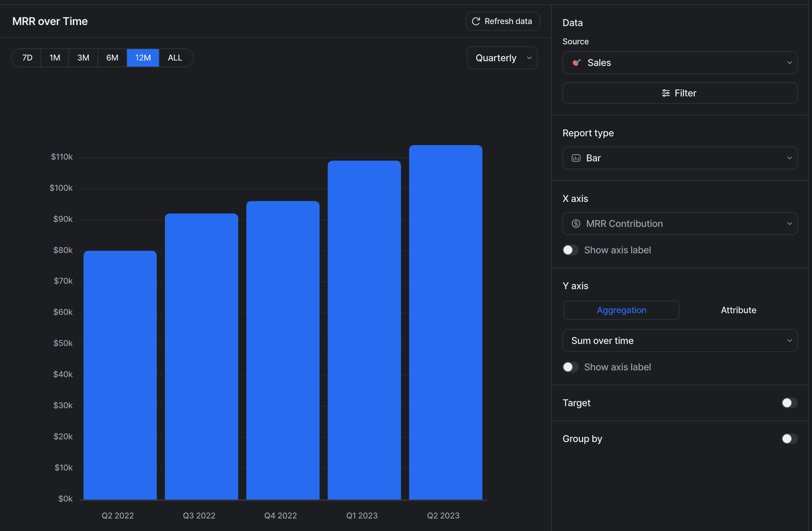Enable the Group by switch

[789, 439]
